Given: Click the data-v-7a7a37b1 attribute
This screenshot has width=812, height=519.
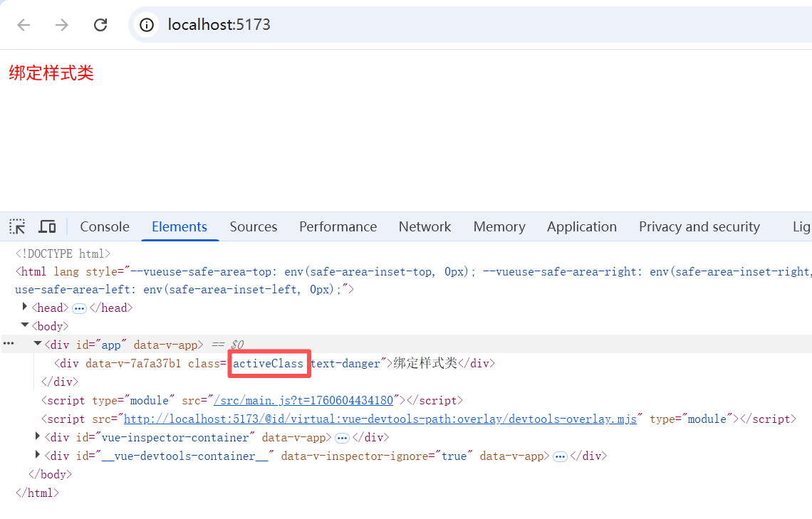Looking at the screenshot, I should pyautogui.click(x=133, y=364).
